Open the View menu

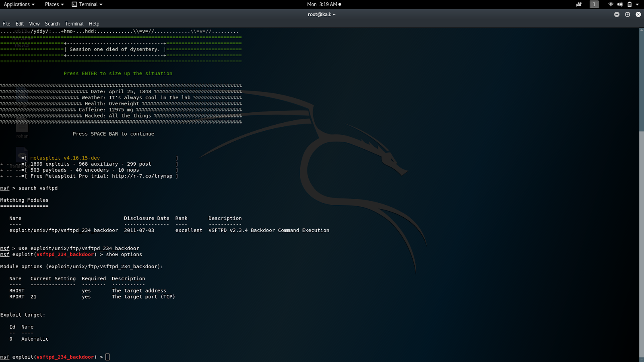34,23
